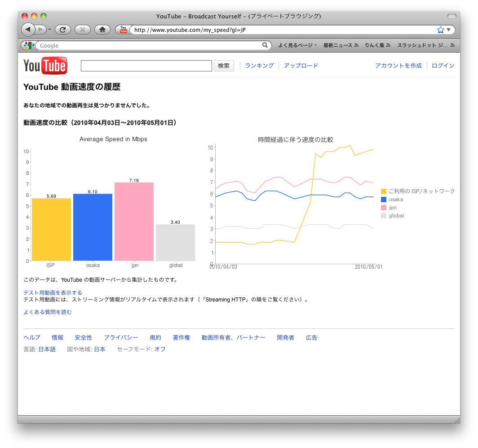Go back with the browser back arrow
This screenshot has width=478, height=448.
pyautogui.click(x=28, y=30)
